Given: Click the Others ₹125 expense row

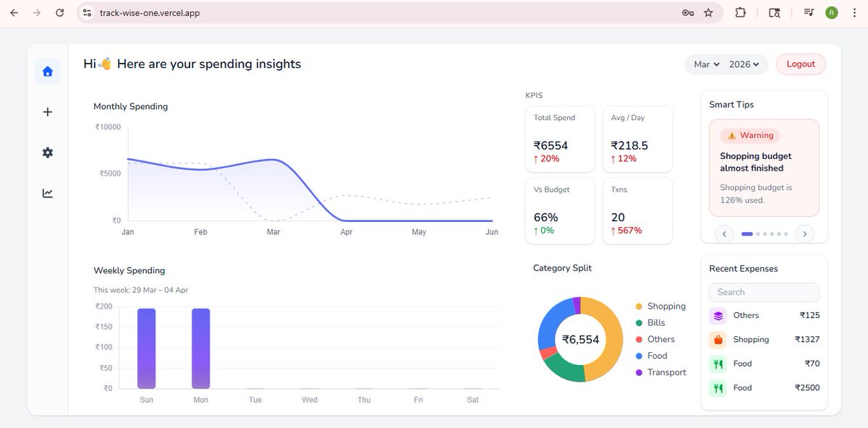Looking at the screenshot, I should pos(764,316).
